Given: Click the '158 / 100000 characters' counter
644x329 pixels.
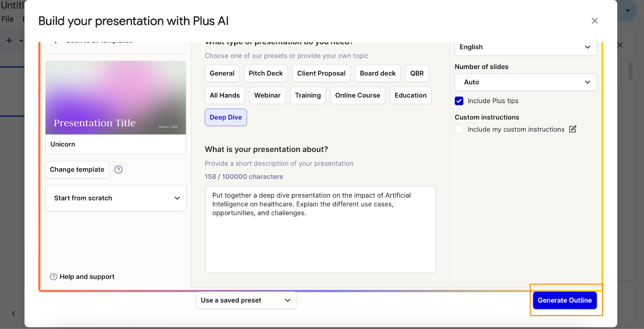Looking at the screenshot, I should point(244,177).
